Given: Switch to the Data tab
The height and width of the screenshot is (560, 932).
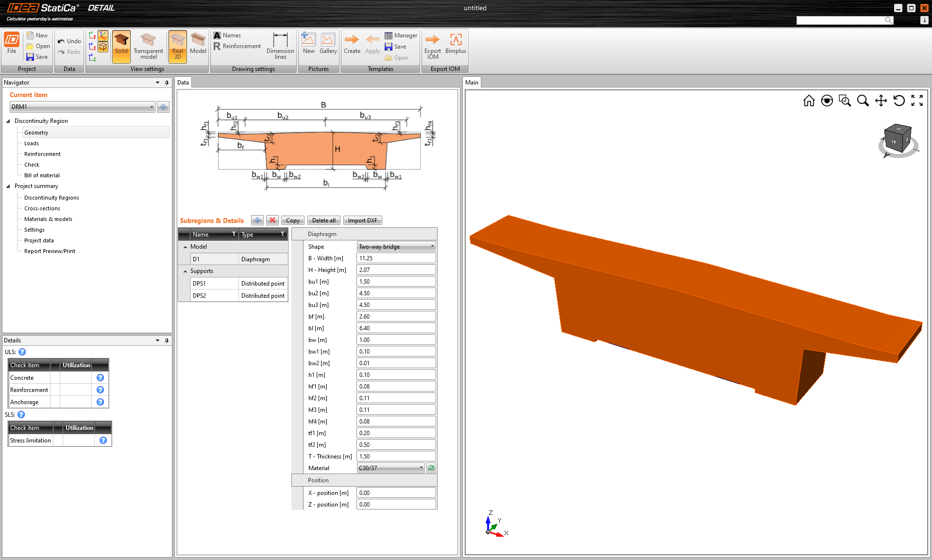Looking at the screenshot, I should click(183, 83).
